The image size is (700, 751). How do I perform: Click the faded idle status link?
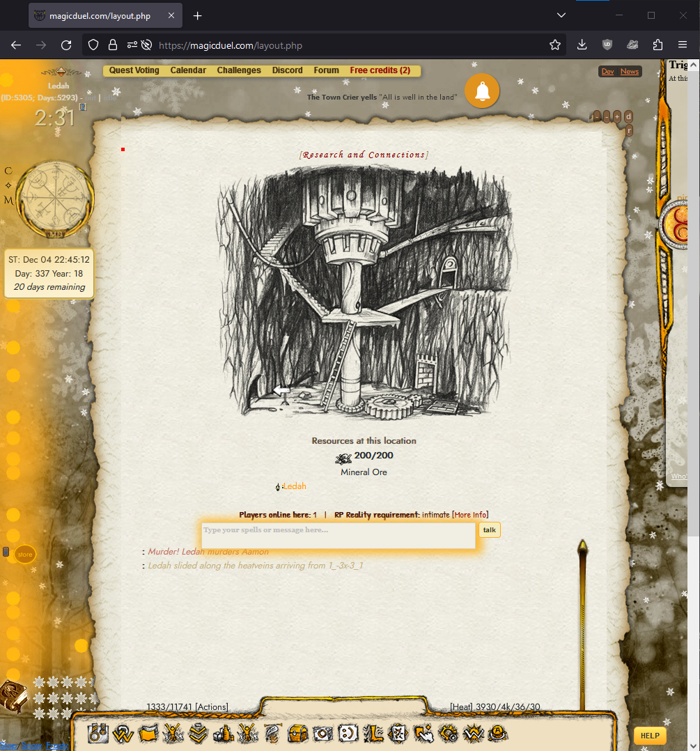(x=110, y=98)
